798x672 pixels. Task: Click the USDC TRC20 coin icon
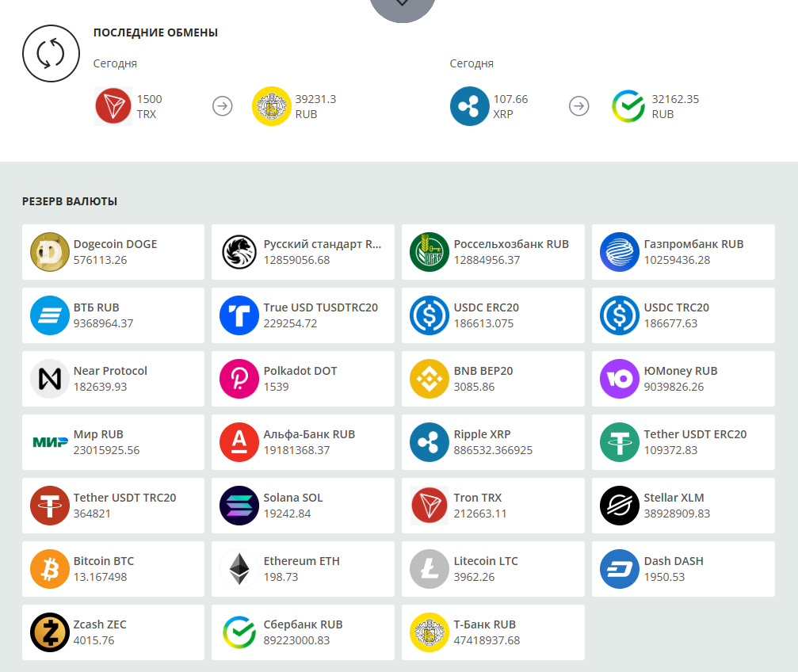point(620,315)
